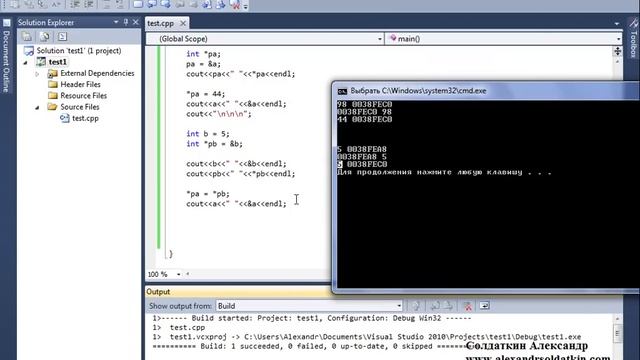
Task: Select Solution 'test1' (1 project) node
Action: click(79, 51)
